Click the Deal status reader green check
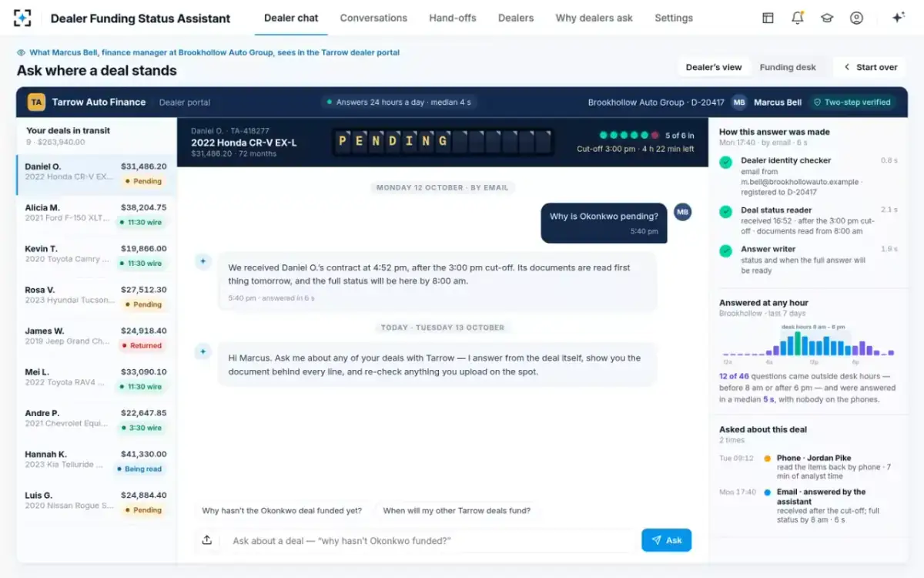Image resolution: width=924 pixels, height=578 pixels. [725, 212]
